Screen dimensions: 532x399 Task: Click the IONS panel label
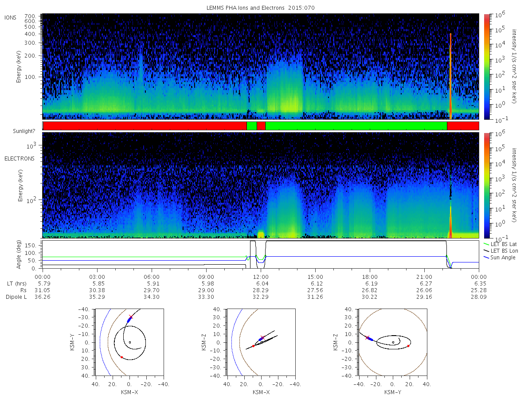tap(11, 17)
